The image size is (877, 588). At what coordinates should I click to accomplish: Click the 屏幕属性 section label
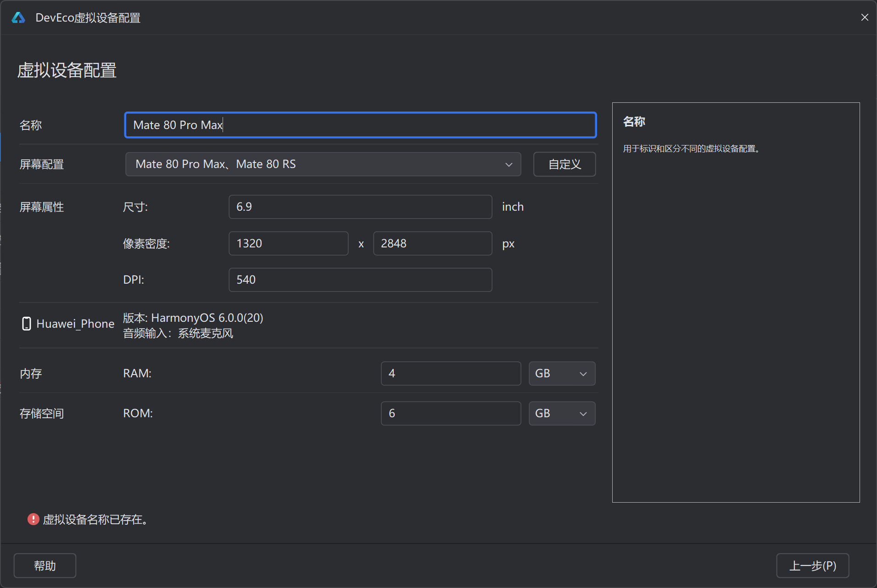click(x=42, y=207)
